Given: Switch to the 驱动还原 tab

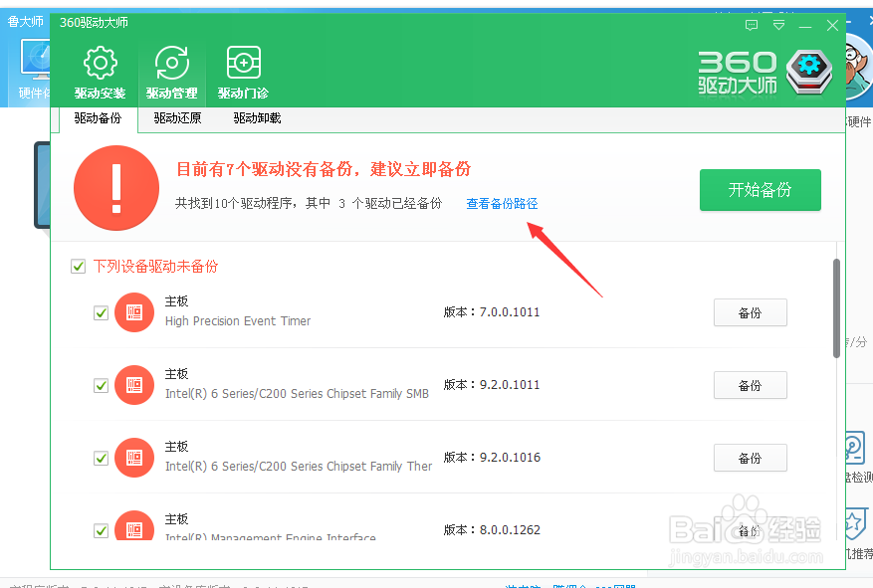Looking at the screenshot, I should 175,117.
